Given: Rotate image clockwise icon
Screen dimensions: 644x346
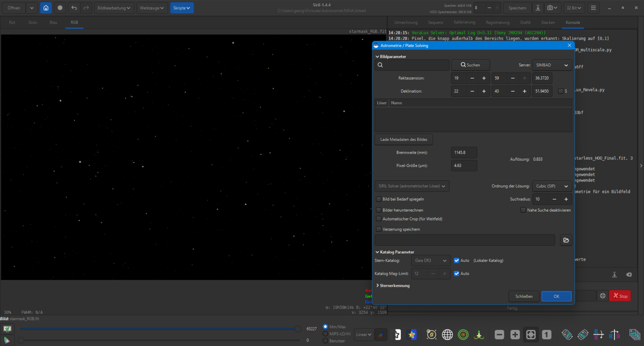Looking at the screenshot, I should coord(583,335).
